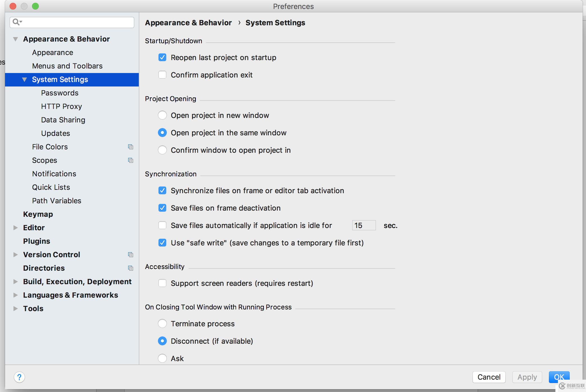Expand Languages & Frameworks section
This screenshot has width=586, height=392.
pyautogui.click(x=15, y=295)
